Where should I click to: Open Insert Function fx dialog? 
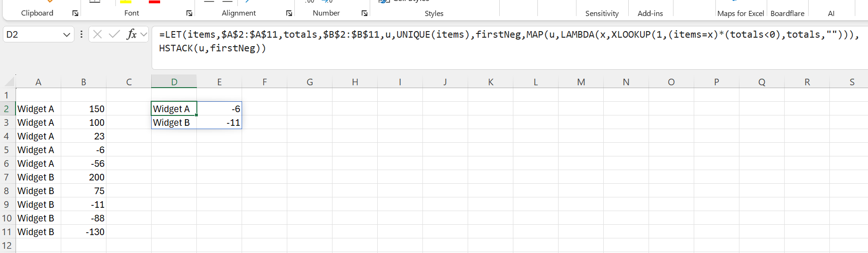coord(132,34)
